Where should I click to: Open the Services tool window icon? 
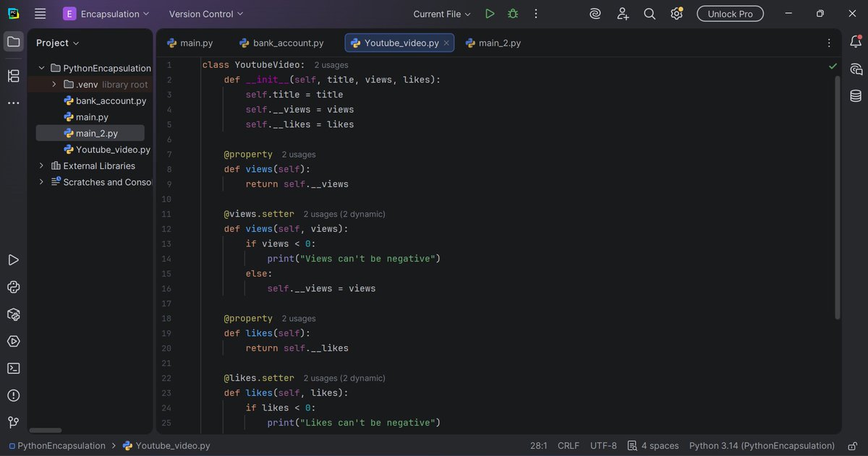click(x=13, y=341)
